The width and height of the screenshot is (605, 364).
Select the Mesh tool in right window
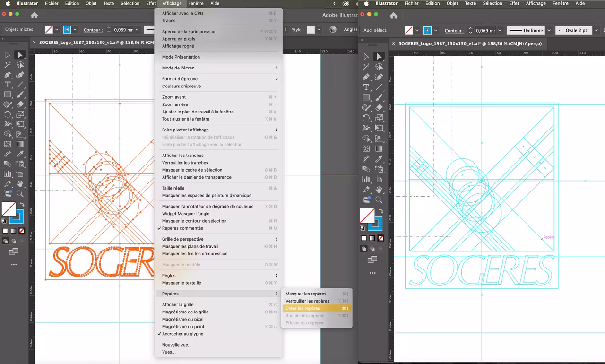click(x=366, y=148)
